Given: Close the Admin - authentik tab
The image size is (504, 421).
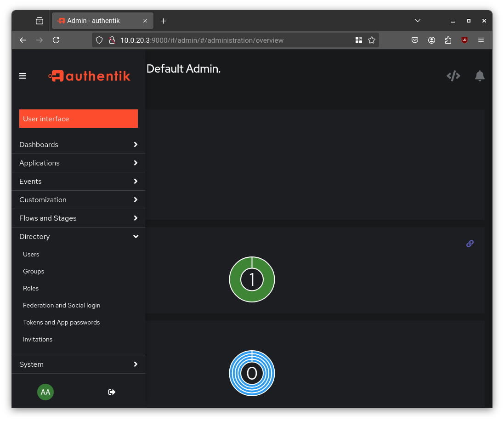Looking at the screenshot, I should [x=145, y=21].
